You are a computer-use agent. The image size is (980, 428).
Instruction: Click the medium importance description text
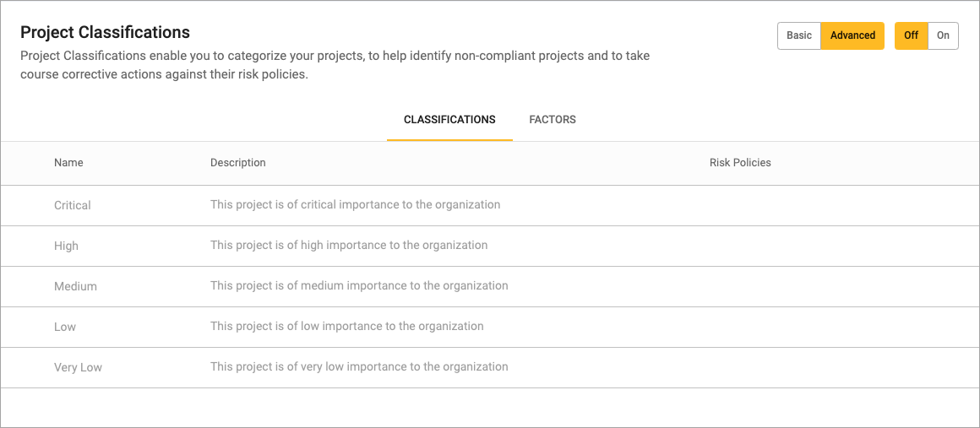click(359, 285)
